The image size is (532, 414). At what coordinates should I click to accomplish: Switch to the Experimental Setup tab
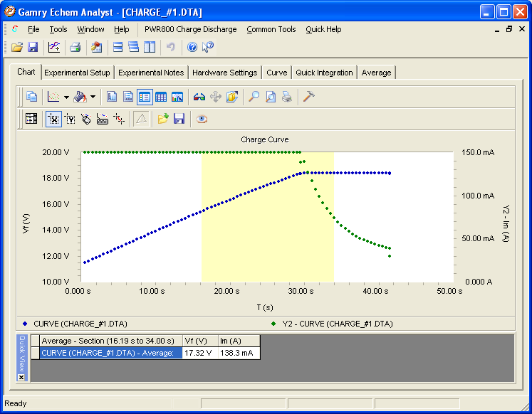pos(77,73)
